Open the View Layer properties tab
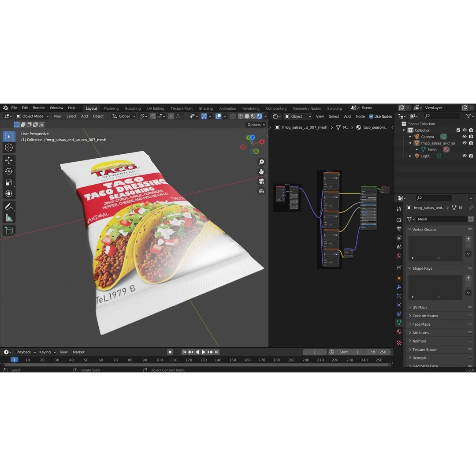Viewport: 476px width, 476px height. tap(399, 238)
